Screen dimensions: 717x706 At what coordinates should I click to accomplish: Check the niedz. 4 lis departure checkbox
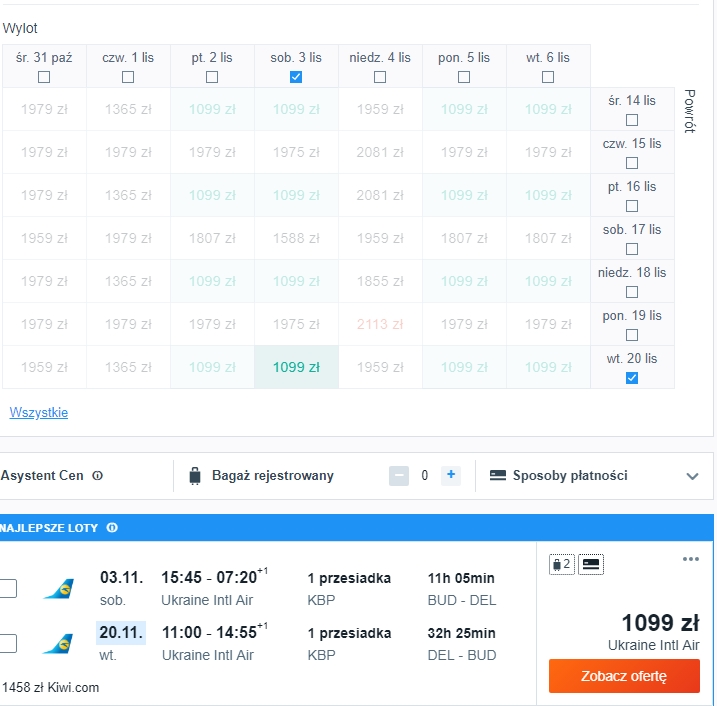tap(380, 77)
